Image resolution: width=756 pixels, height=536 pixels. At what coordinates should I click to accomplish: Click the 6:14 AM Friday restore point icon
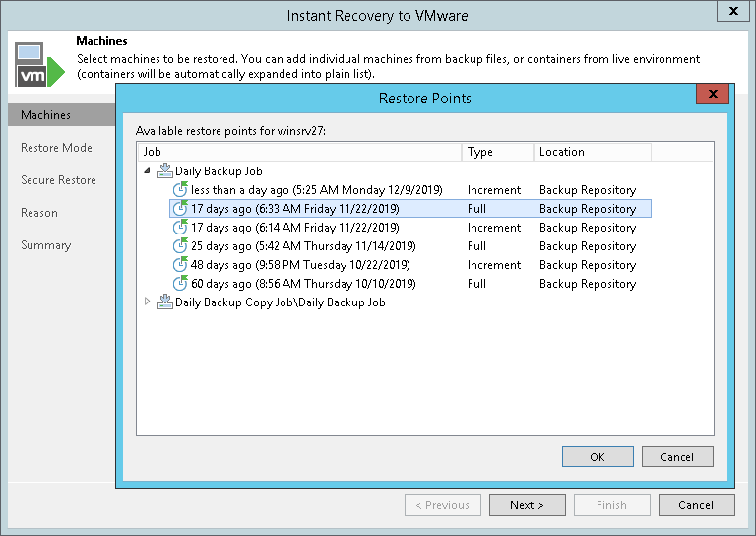click(x=180, y=228)
